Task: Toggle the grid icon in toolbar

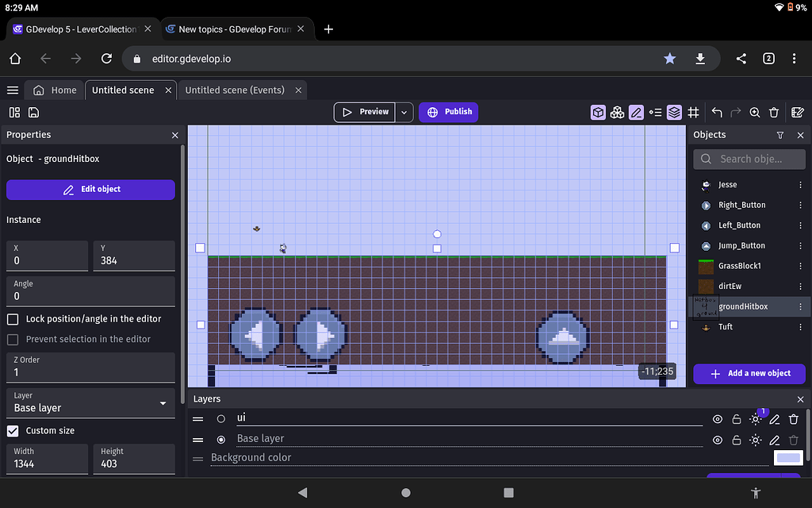Action: coord(693,113)
